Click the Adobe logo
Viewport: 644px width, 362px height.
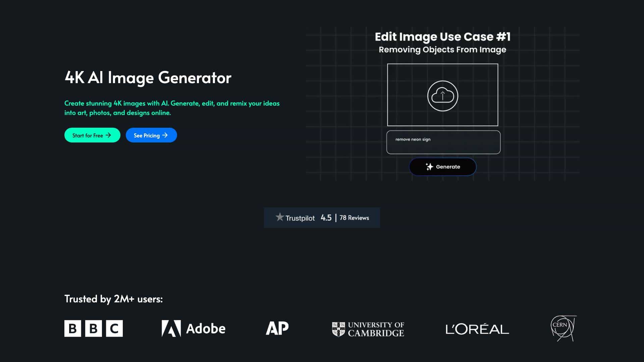[x=194, y=328]
